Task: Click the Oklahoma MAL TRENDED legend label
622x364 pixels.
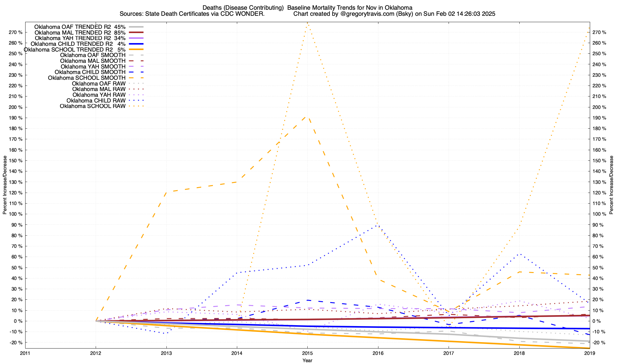Action: point(80,32)
